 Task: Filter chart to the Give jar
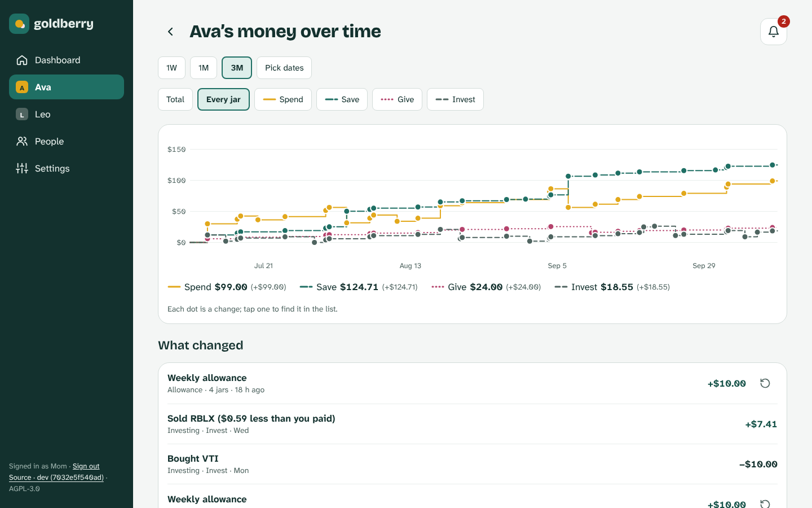coord(397,99)
